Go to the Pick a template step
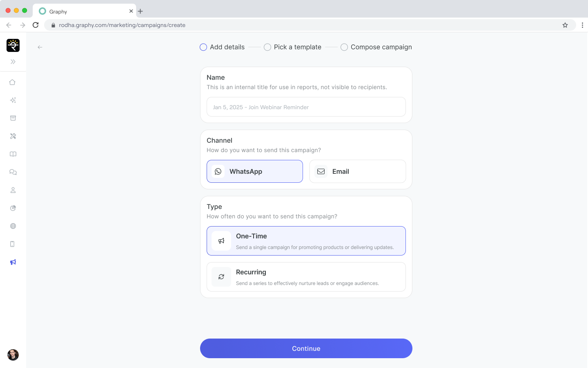This screenshot has width=588, height=368. [x=292, y=47]
